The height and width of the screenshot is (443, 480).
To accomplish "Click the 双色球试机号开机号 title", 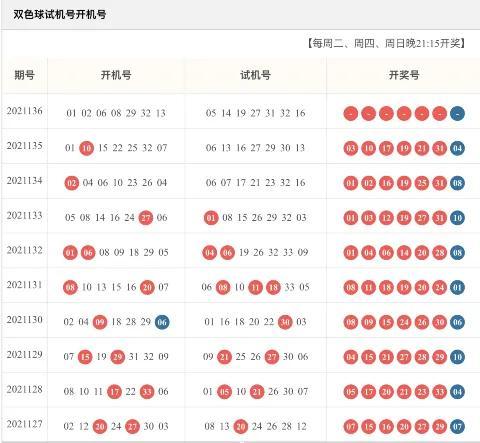I will tap(60, 15).
